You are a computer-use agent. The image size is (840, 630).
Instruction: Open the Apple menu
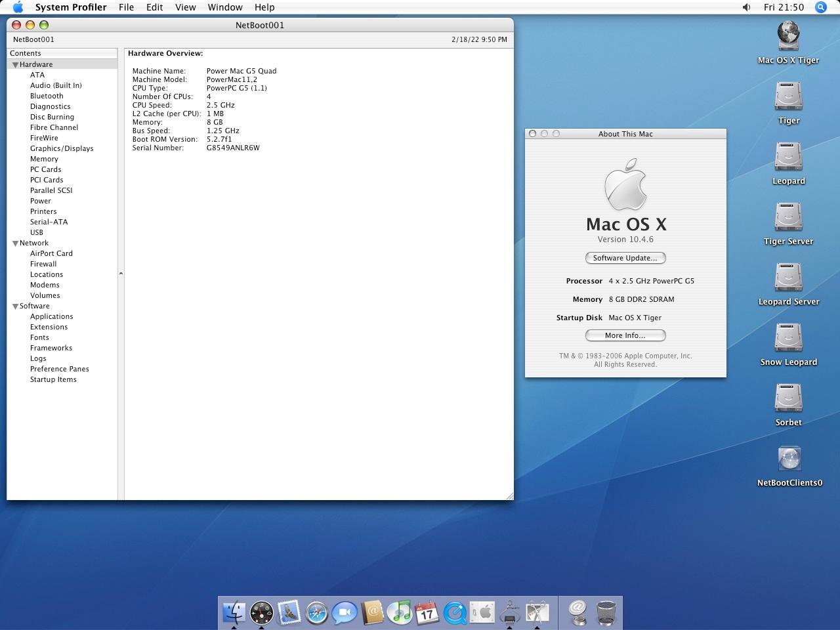pos(18,7)
